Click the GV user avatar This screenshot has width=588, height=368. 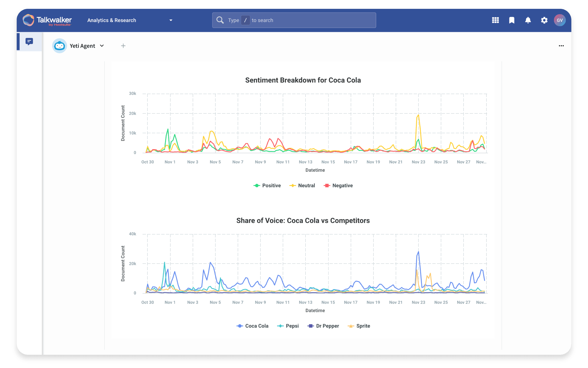click(x=560, y=20)
